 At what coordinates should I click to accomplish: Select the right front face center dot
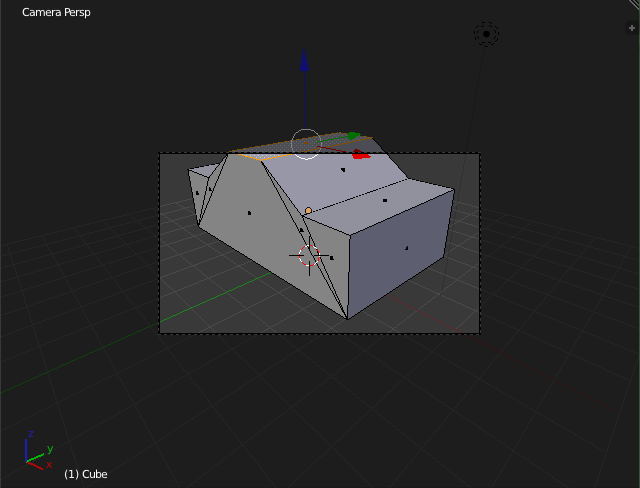pyautogui.click(x=406, y=248)
